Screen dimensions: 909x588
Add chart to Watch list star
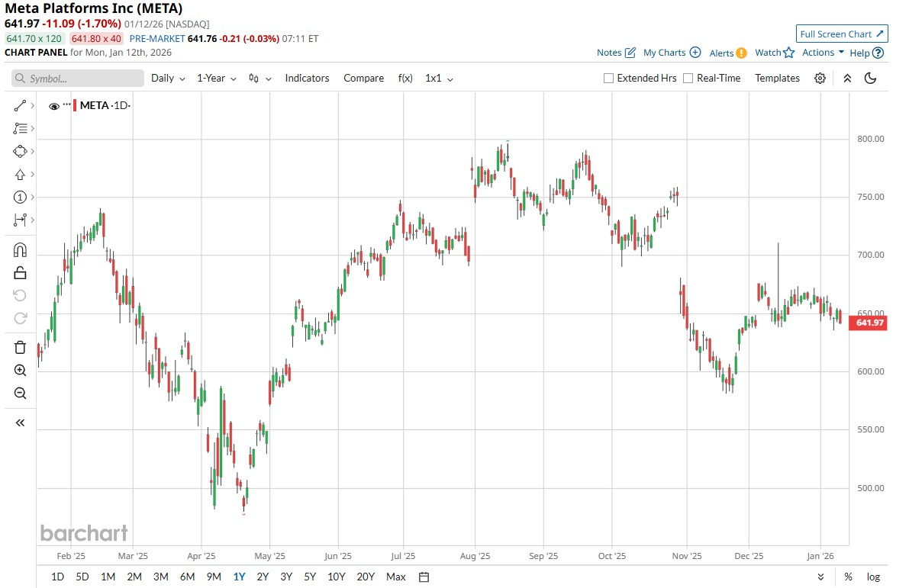(775, 53)
